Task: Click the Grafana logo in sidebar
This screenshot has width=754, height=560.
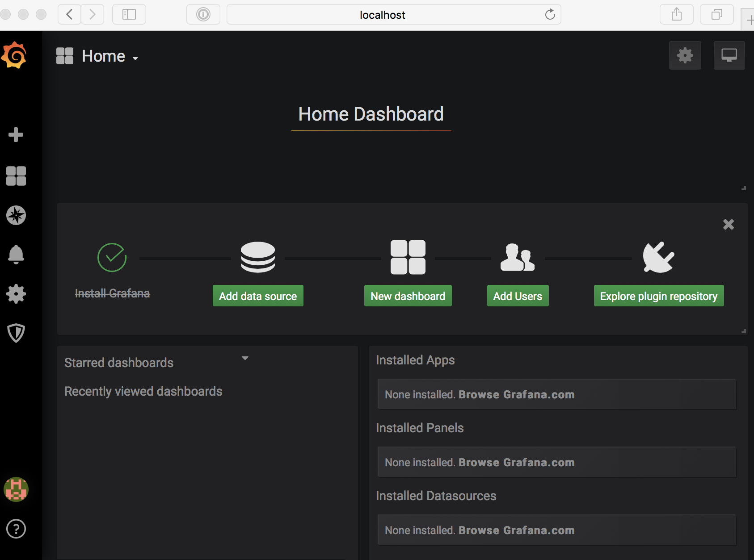Action: click(x=14, y=55)
